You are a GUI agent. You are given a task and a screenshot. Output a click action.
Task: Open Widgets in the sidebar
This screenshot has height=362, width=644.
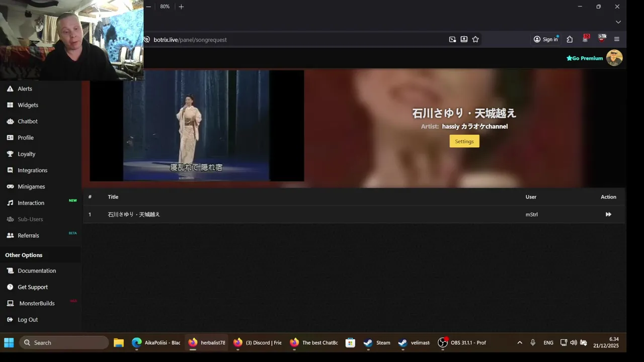28,105
